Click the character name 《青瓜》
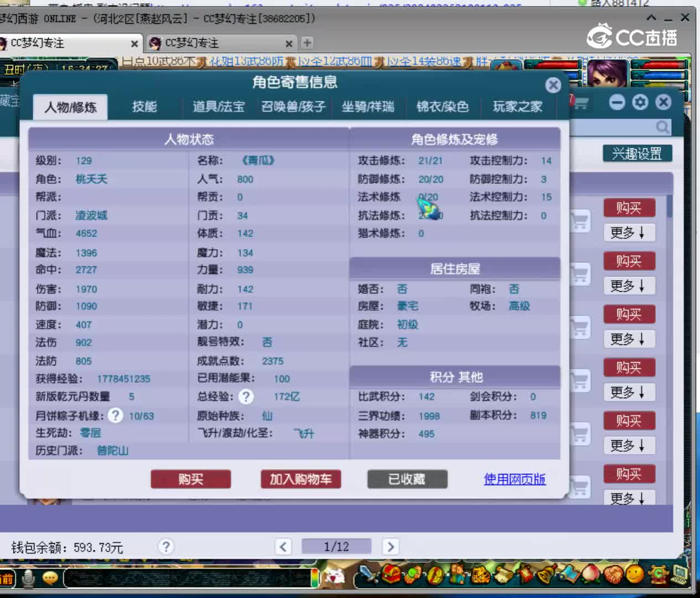 click(258, 161)
